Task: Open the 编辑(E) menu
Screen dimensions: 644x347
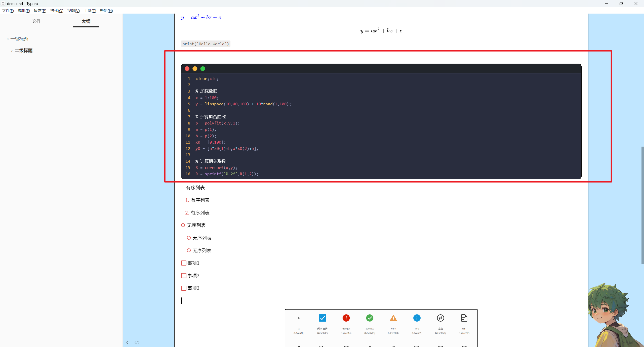Action: pyautogui.click(x=24, y=11)
